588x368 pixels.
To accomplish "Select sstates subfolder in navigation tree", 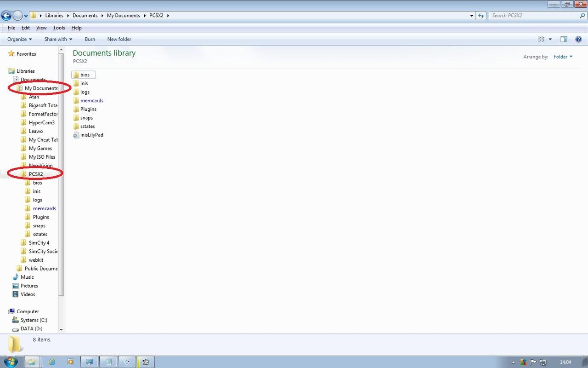I will [40, 235].
